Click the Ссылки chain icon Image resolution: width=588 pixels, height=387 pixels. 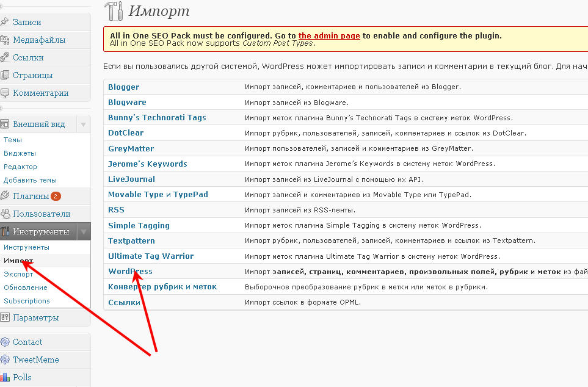[x=4, y=57]
